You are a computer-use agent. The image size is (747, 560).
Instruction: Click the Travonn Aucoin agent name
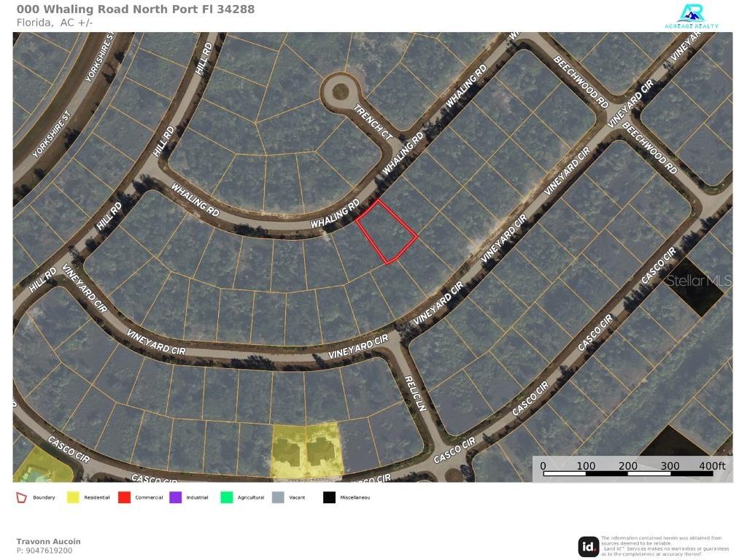[48, 541]
